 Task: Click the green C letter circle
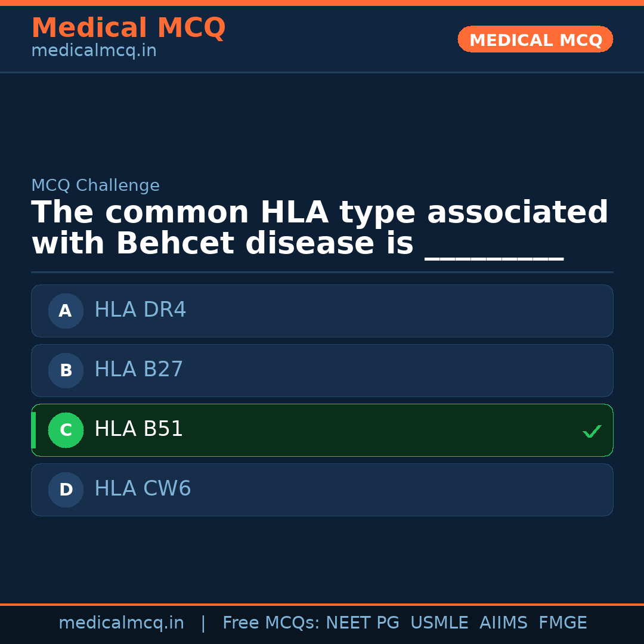click(66, 430)
